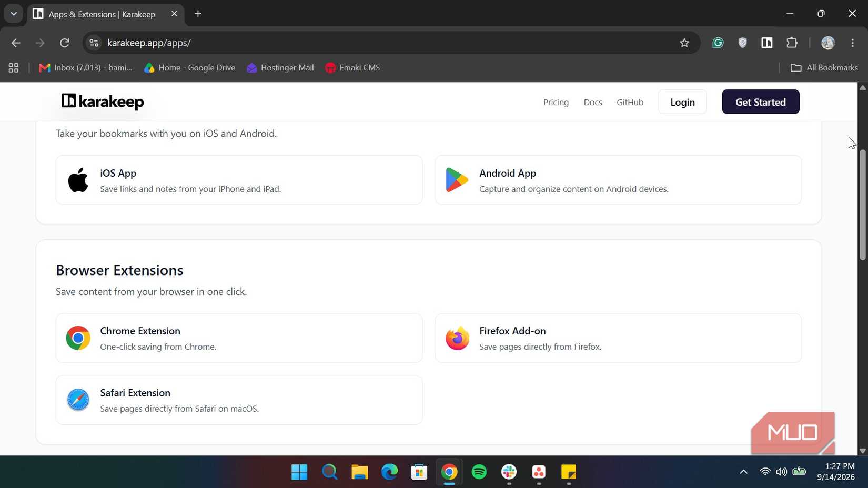Open Microsoft Store from the taskbar

pos(419,472)
